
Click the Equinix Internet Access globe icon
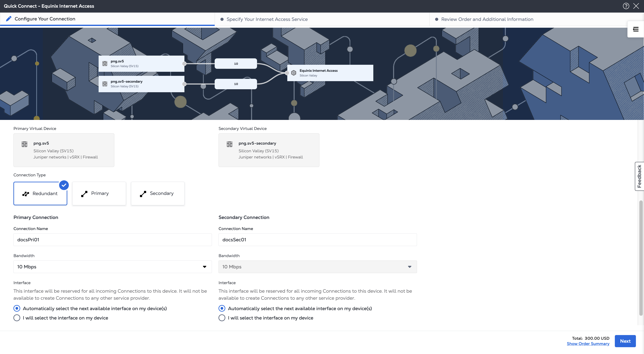point(294,73)
